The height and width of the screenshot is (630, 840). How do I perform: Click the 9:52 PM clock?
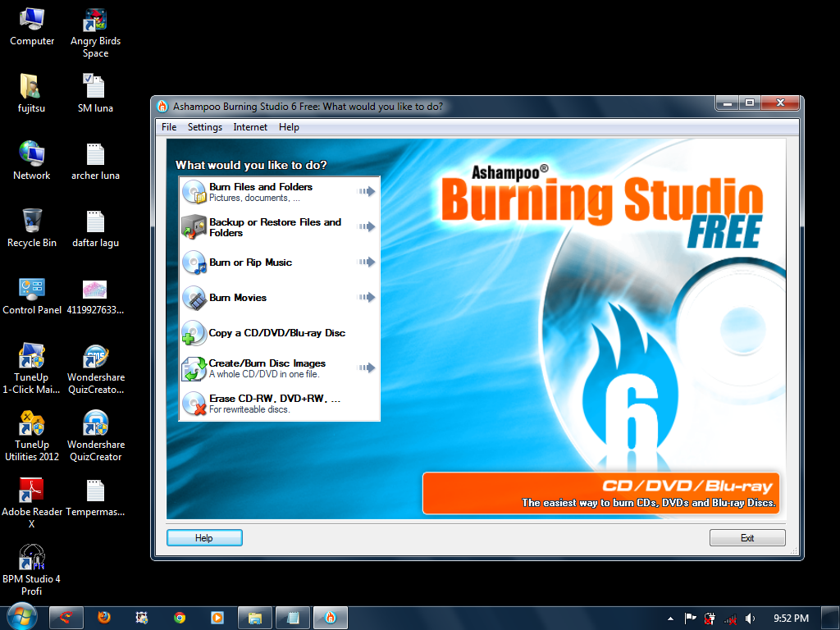click(x=791, y=619)
